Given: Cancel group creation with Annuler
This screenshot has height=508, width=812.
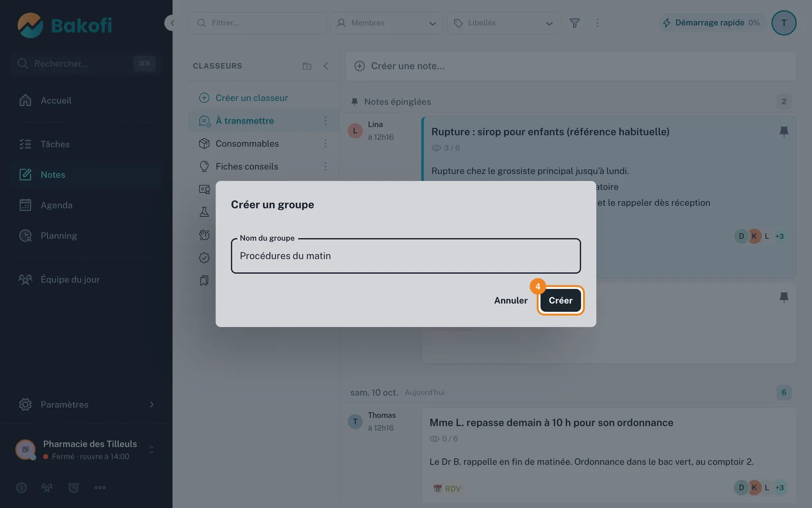Looking at the screenshot, I should pyautogui.click(x=511, y=300).
